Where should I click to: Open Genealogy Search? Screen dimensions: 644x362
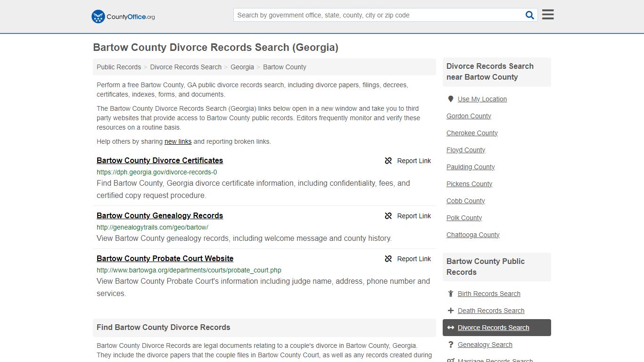coord(485,345)
